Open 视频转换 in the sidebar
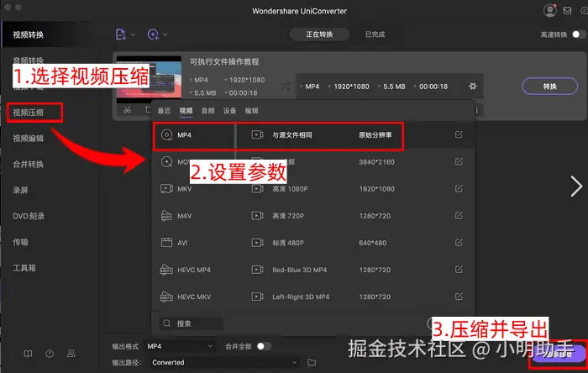588x373 pixels. tap(28, 34)
